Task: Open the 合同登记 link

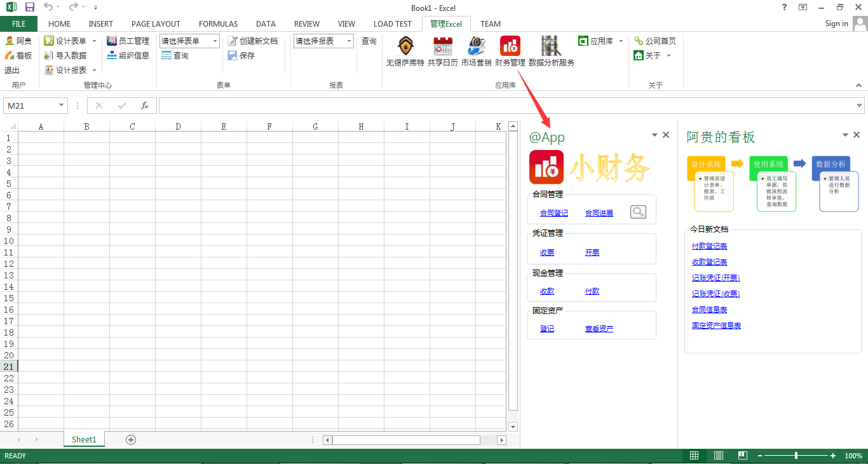Action: (x=554, y=214)
